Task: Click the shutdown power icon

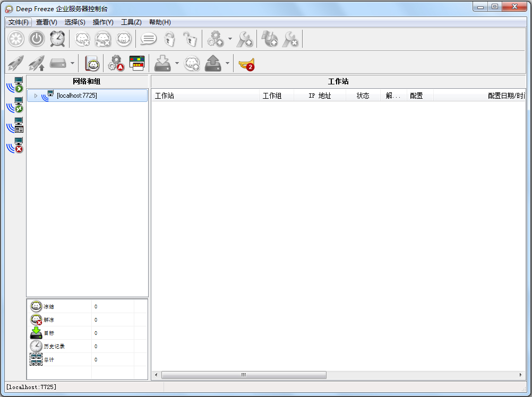Action: coord(37,39)
